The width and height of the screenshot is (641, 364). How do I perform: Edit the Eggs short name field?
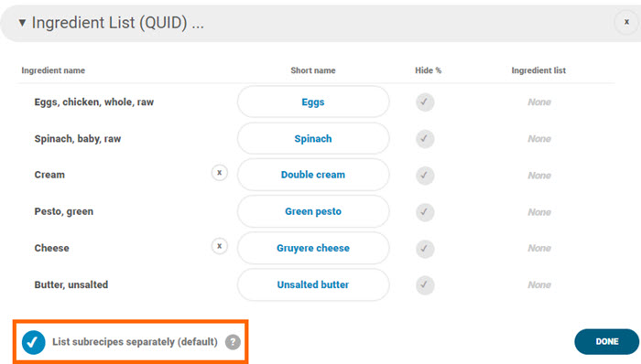click(x=313, y=102)
